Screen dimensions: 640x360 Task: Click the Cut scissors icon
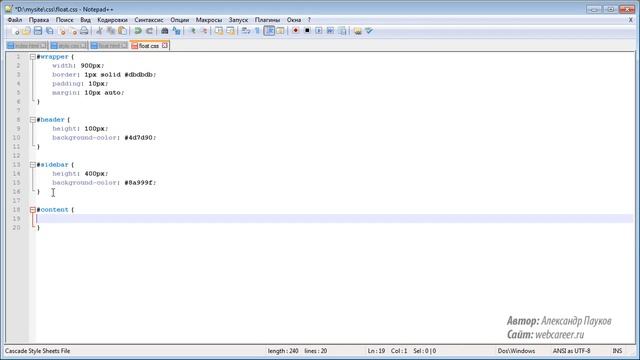99,31
